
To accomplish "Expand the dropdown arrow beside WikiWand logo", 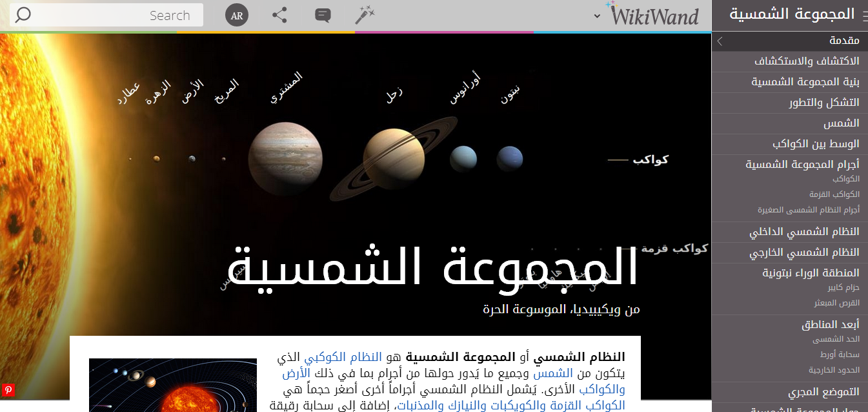I will pos(598,16).
